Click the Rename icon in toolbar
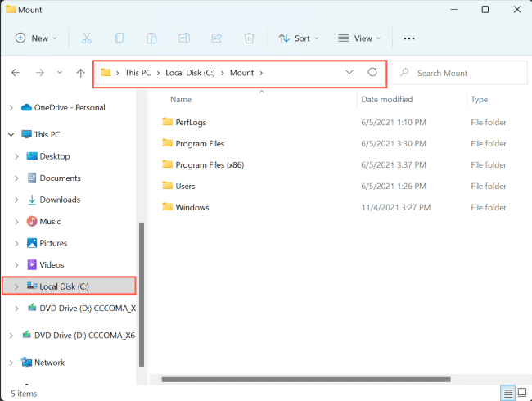This screenshot has width=532, height=401. [184, 38]
